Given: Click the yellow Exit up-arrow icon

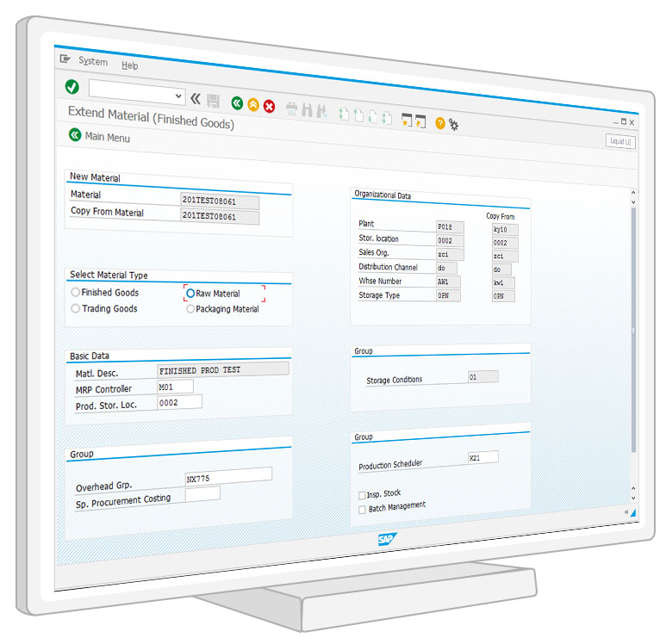Looking at the screenshot, I should 253,105.
